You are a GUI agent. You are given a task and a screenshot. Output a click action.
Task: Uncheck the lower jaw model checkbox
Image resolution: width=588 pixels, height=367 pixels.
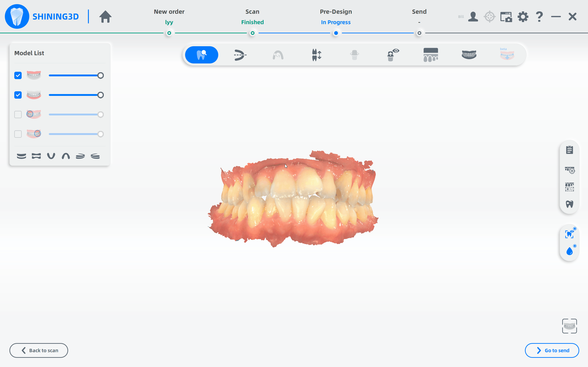(18, 95)
